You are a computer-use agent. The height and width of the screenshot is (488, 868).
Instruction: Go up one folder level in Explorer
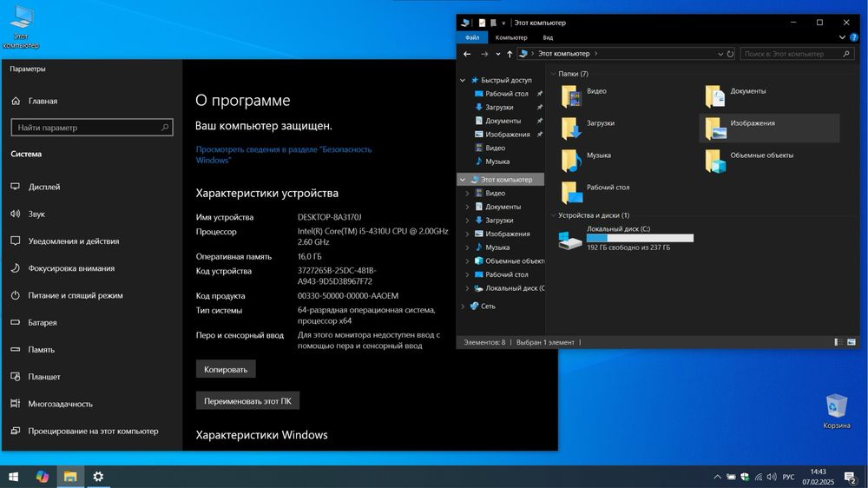[510, 54]
